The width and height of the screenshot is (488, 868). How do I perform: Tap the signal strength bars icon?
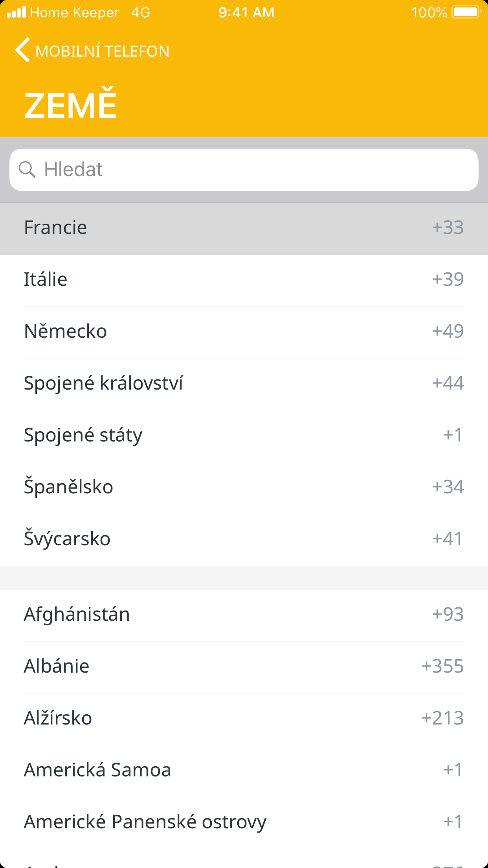[x=17, y=12]
